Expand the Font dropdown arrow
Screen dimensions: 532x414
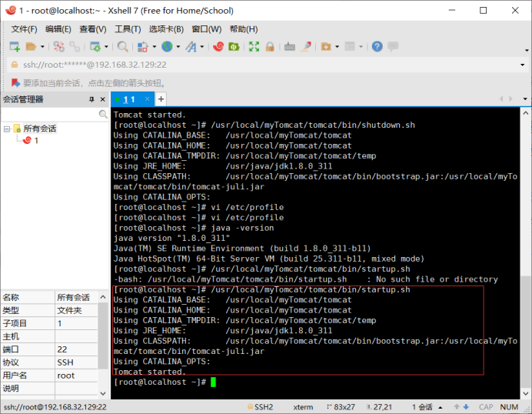(x=202, y=46)
